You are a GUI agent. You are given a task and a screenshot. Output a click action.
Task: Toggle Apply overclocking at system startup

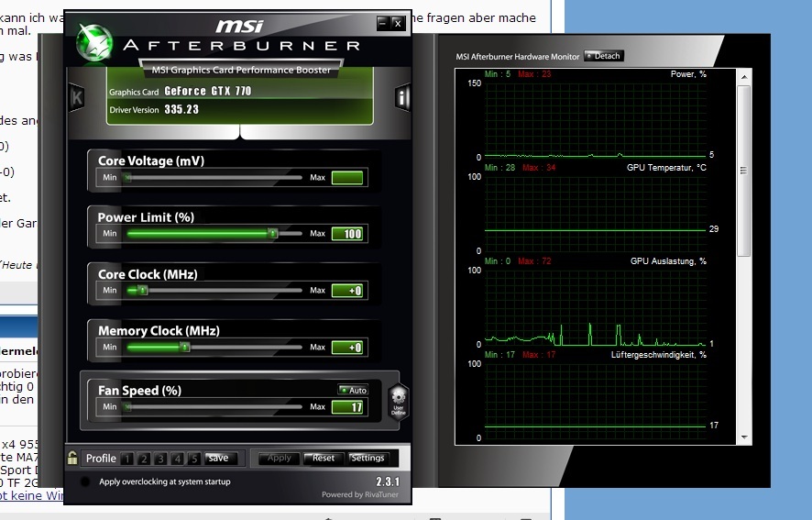[85, 481]
